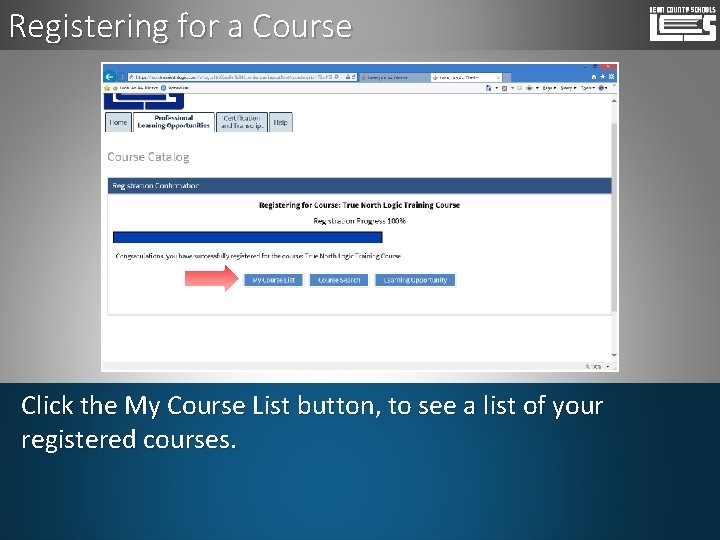The height and width of the screenshot is (540, 720).
Task: Open browser tools gear icon
Action: 611,77
